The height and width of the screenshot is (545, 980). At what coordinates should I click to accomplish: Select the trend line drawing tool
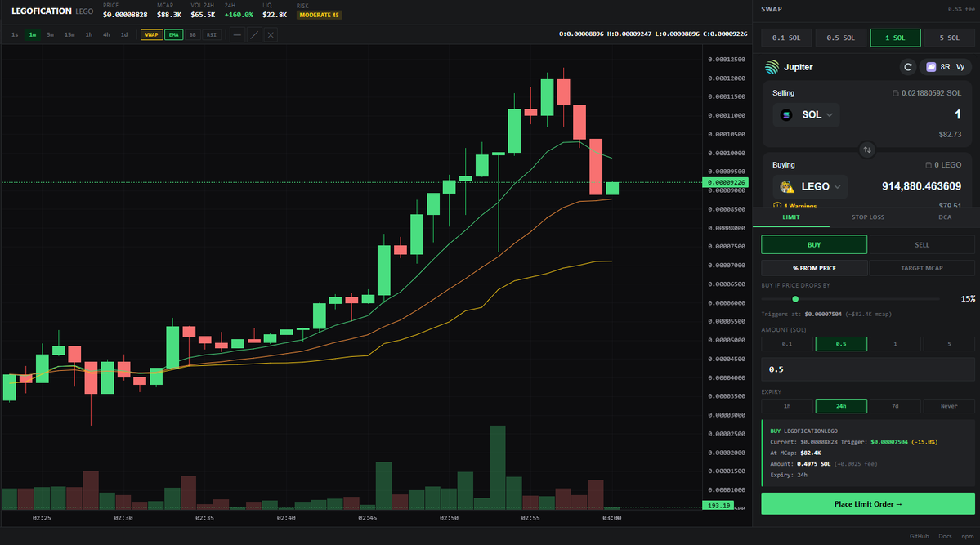click(x=253, y=35)
